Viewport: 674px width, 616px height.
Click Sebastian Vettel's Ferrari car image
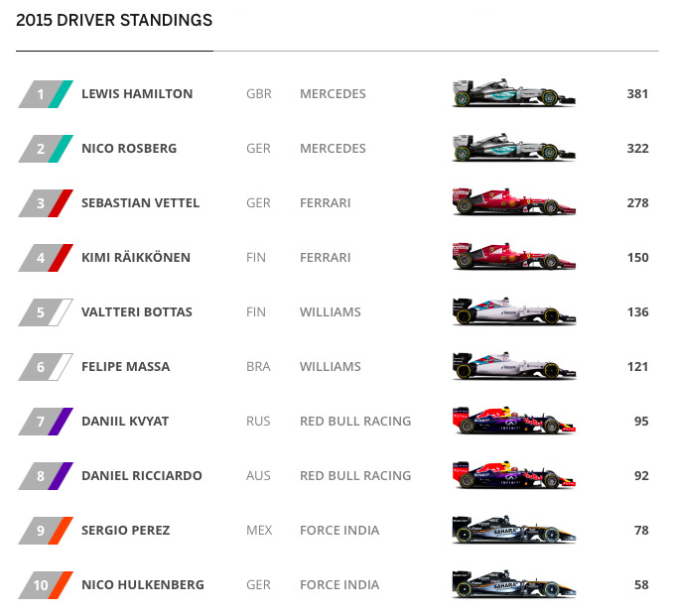pos(513,203)
